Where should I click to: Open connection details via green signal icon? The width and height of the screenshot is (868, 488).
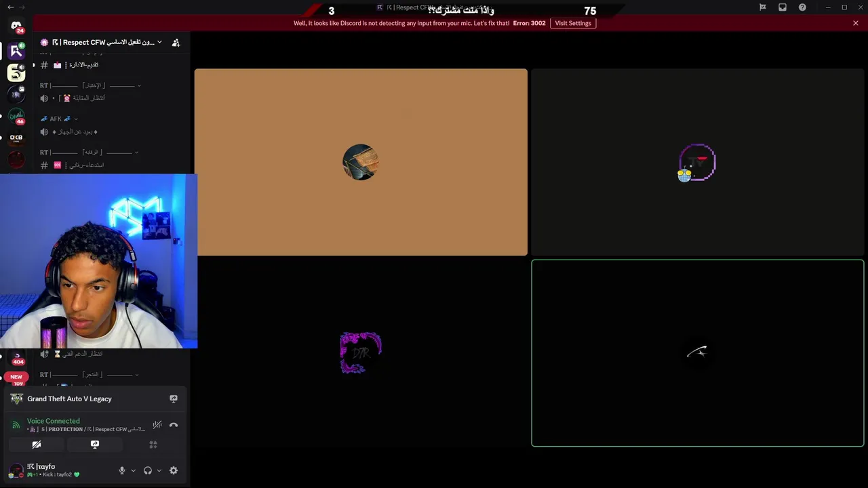pos(16,425)
